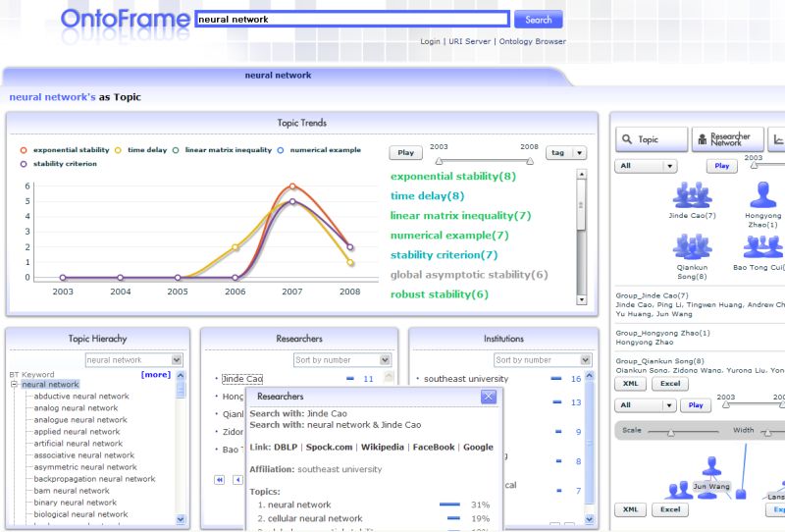Click the Hongyong Zhao person icon
The height and width of the screenshot is (532, 785).
pyautogui.click(x=763, y=193)
